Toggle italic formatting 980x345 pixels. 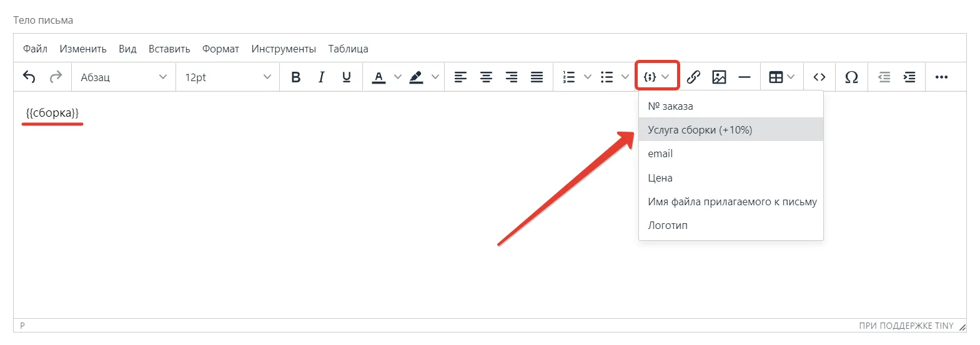(x=321, y=77)
